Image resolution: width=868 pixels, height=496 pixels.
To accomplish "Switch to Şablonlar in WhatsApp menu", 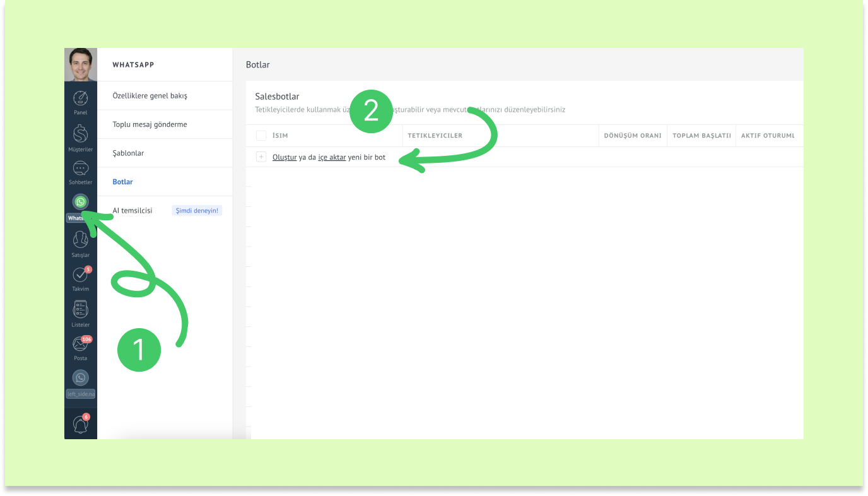I will point(128,153).
